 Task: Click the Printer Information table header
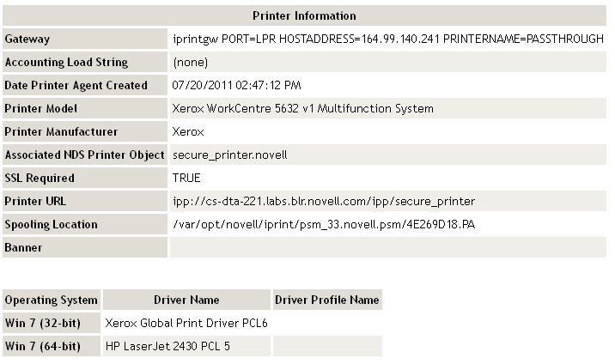coord(304,16)
